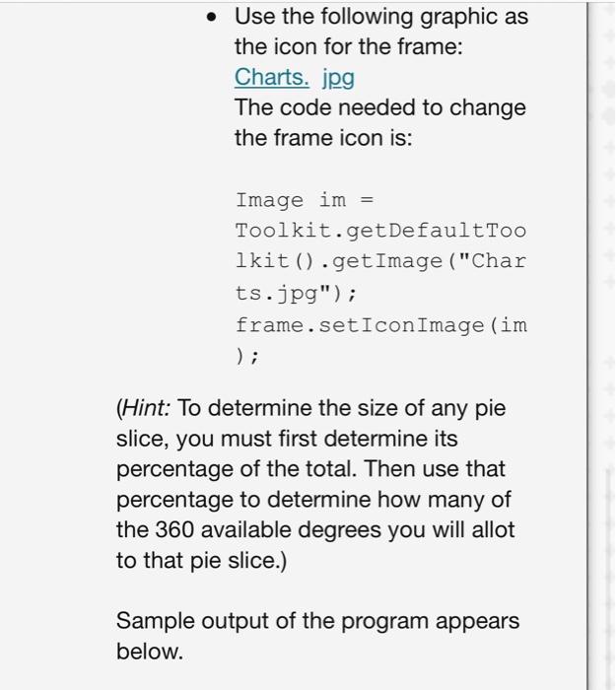Click the 'to that pie slice.)' line
This screenshot has height=690, width=616.
pos(201,561)
